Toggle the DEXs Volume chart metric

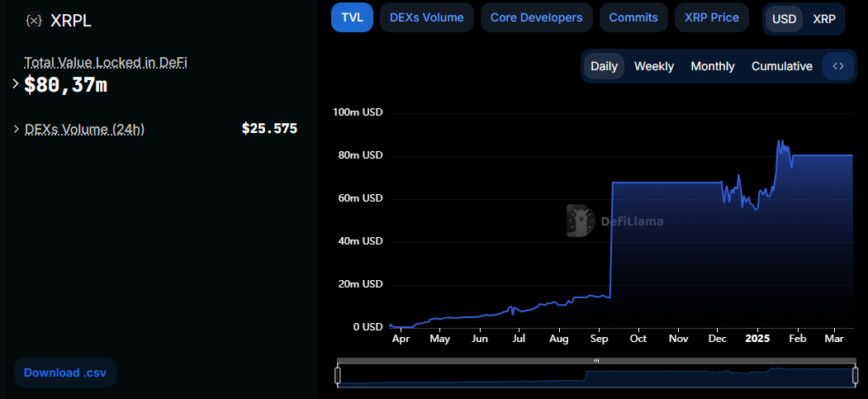pyautogui.click(x=426, y=17)
